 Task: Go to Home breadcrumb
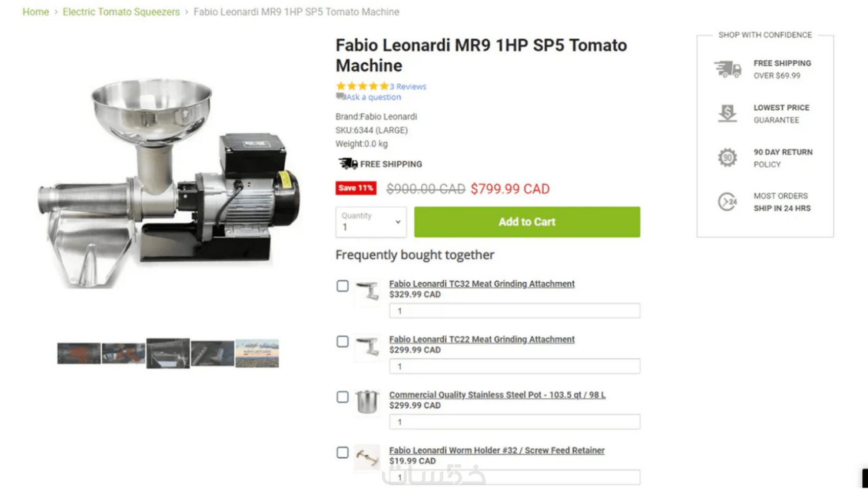(x=36, y=12)
